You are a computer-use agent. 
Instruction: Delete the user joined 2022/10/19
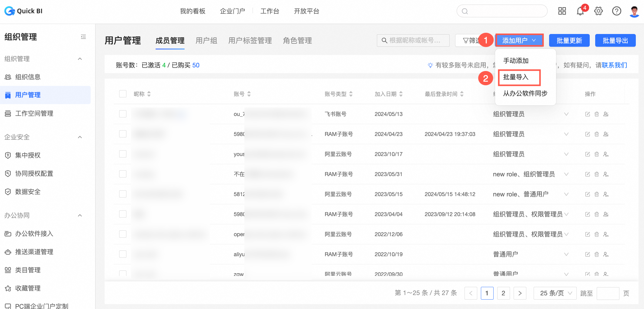597,254
